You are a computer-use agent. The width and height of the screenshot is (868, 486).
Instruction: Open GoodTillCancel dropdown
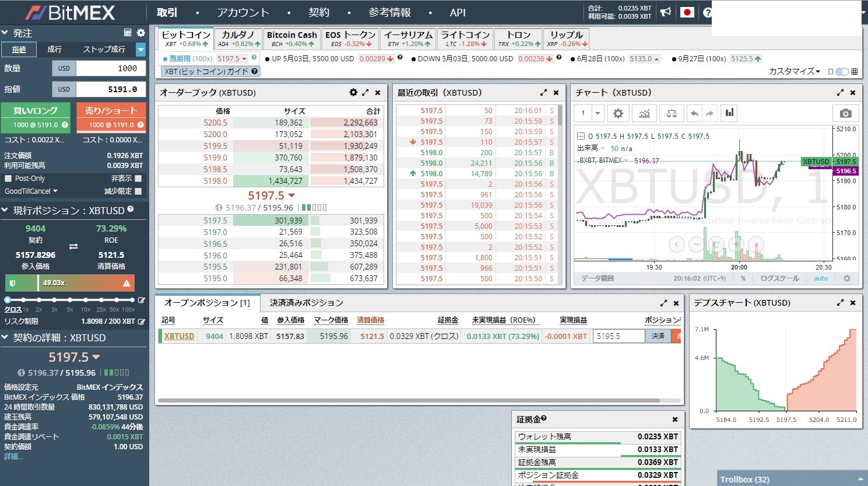[31, 191]
